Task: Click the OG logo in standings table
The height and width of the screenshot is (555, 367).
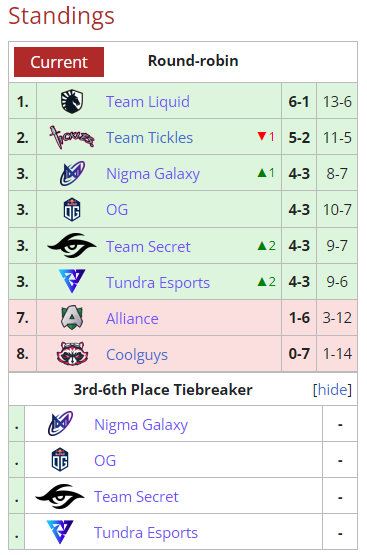Action: [x=72, y=210]
